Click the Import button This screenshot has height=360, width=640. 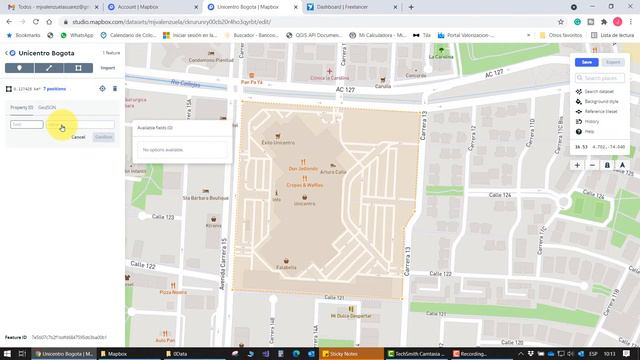tap(108, 68)
